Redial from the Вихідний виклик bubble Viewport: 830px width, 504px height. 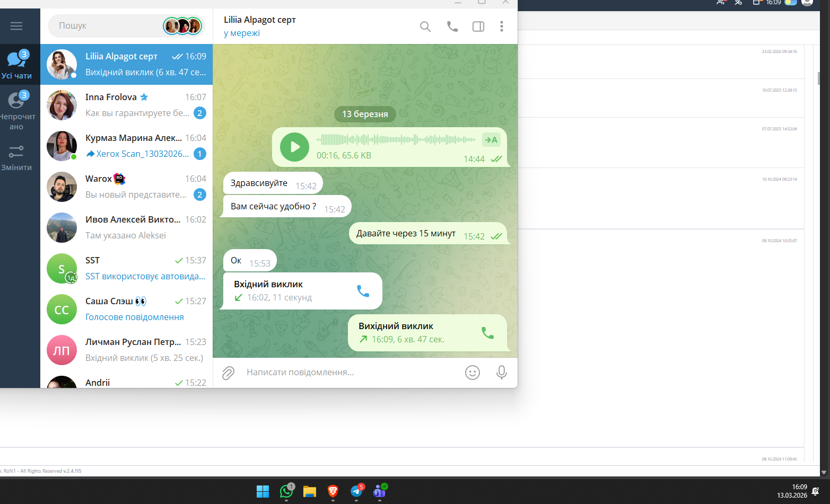(487, 333)
